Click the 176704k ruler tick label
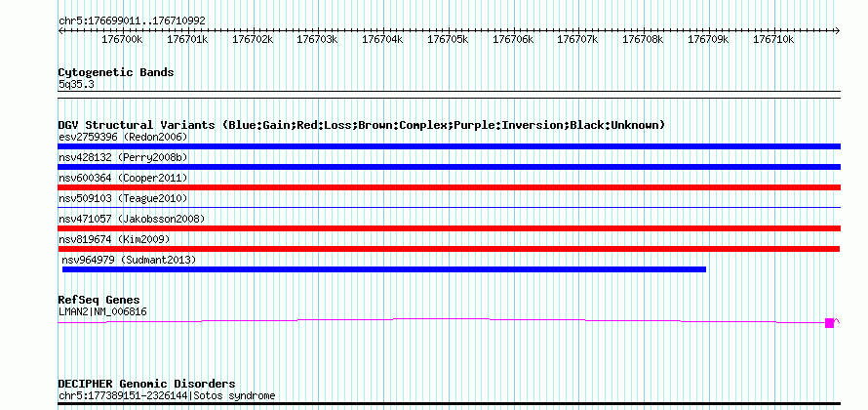 383,40
